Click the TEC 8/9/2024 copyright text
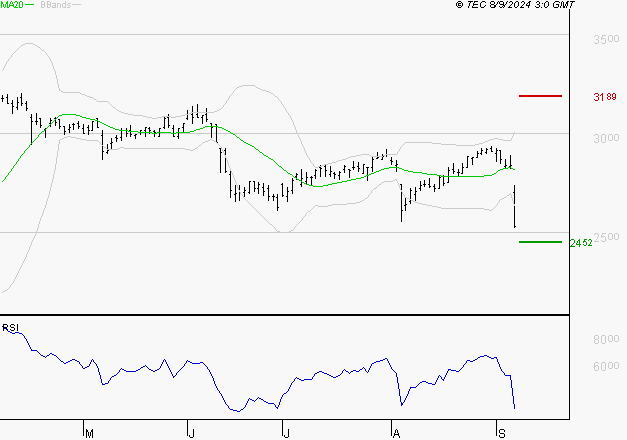 [x=515, y=5]
